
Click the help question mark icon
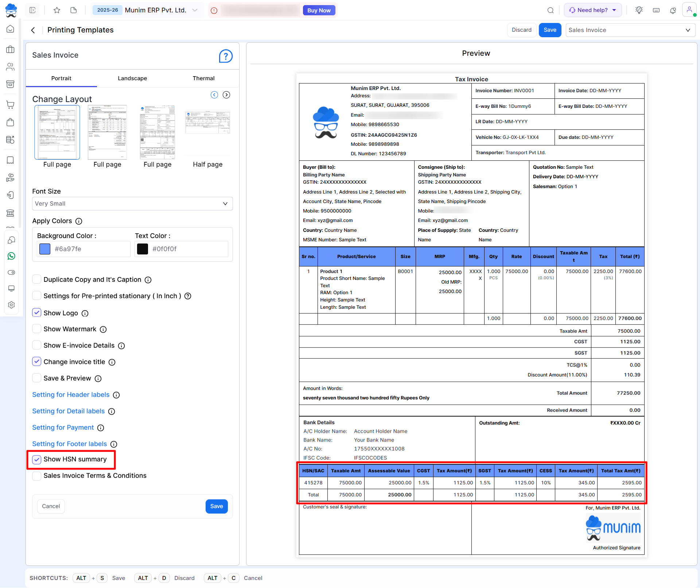coord(225,56)
